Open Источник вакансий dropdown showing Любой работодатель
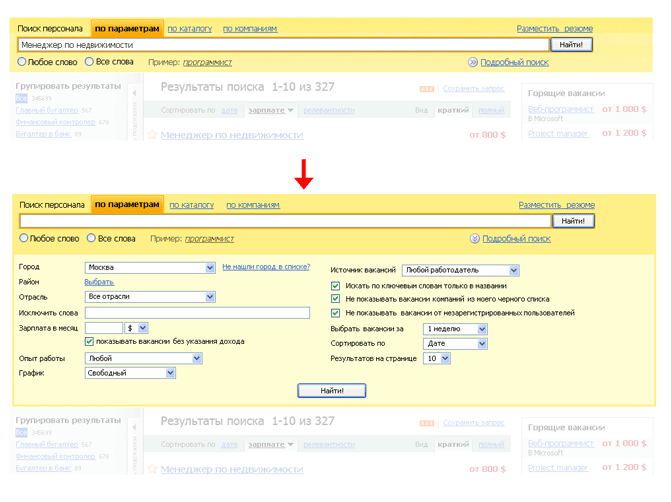This screenshot has width=671, height=502. click(460, 270)
